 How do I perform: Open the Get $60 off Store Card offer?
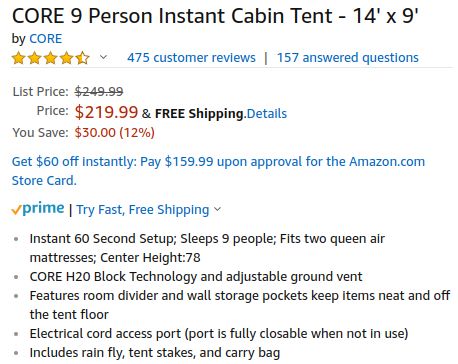[218, 171]
